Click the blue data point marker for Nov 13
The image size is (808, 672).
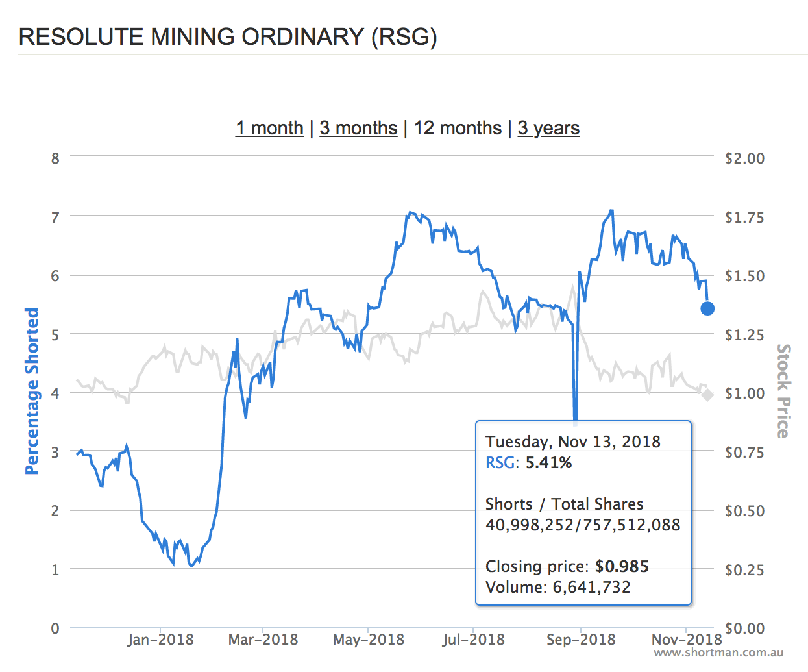(x=707, y=308)
